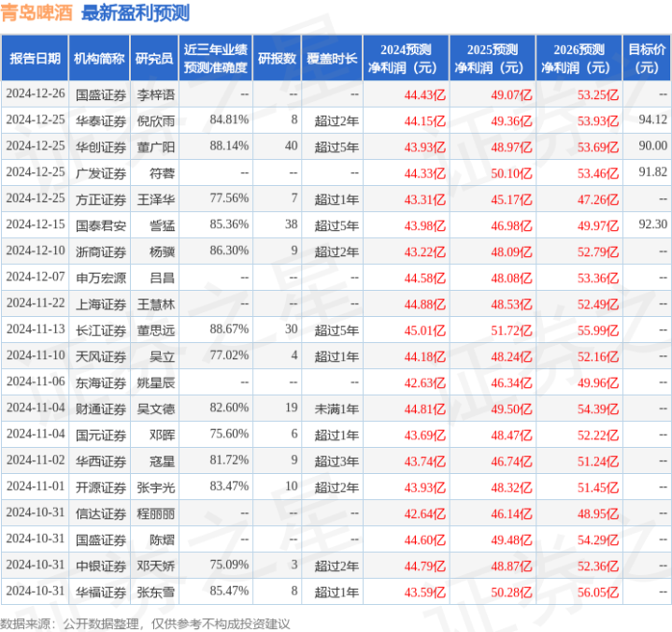Click the 浙商证券 institution cell

101,251
